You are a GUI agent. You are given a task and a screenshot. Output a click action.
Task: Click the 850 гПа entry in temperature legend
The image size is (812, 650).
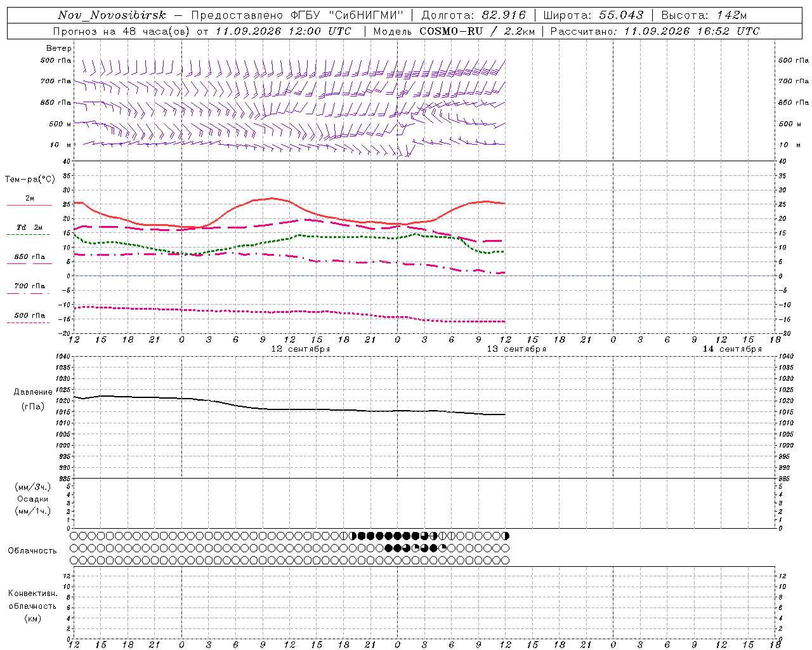coord(29,257)
